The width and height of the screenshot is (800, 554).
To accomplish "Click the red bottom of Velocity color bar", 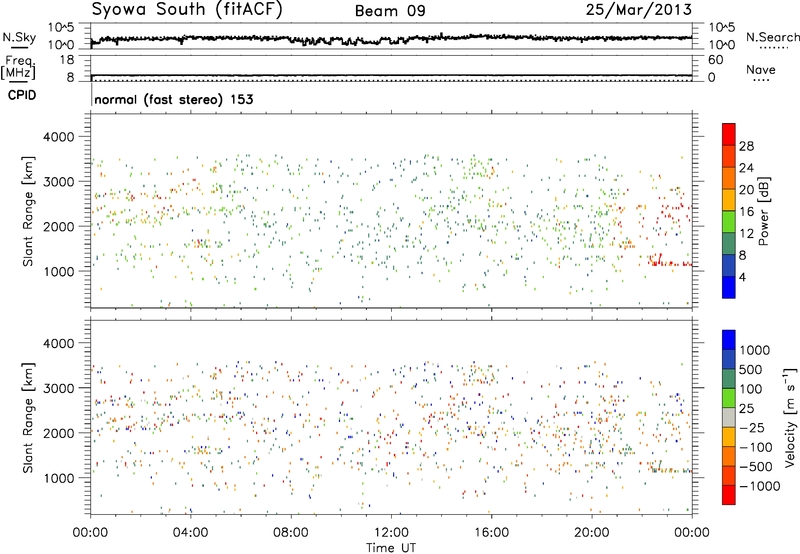I will pos(729,495).
